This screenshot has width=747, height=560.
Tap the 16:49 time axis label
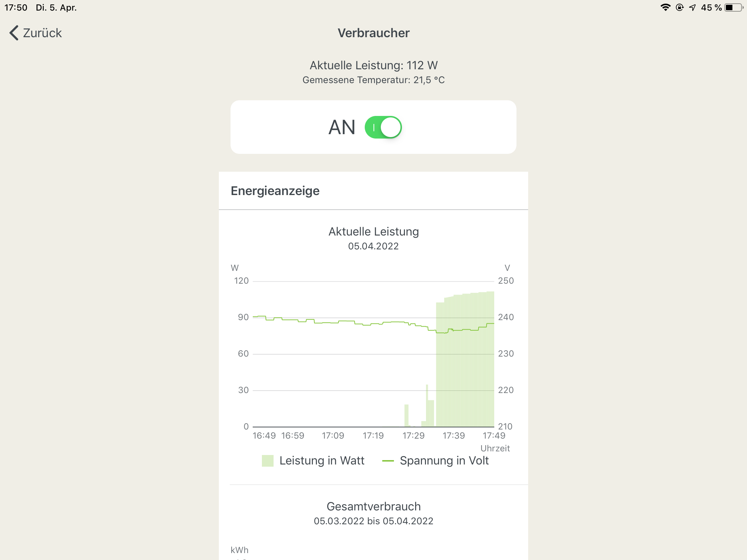(264, 436)
